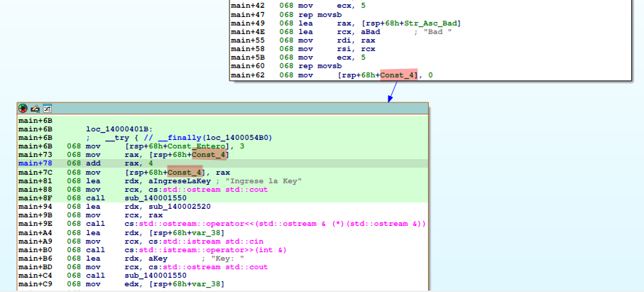This screenshot has height=292, width=644.
Task: Click the edit node pencil icon
Action: [36, 109]
